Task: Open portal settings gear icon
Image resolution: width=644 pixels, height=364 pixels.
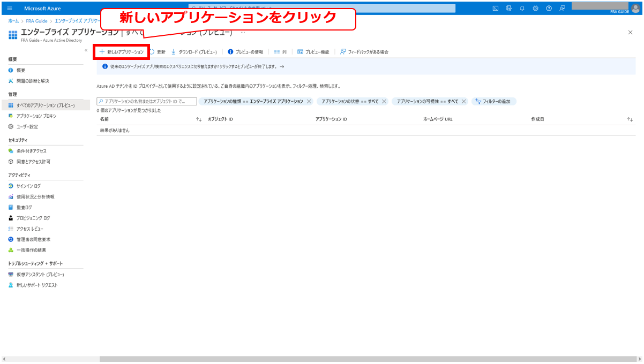Action: [535, 9]
